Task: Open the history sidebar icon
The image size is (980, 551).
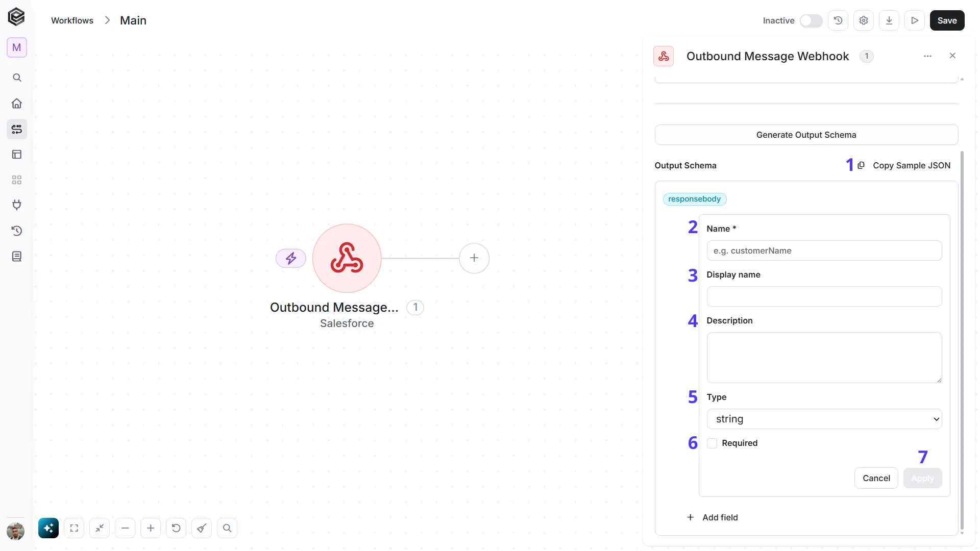Action: (17, 231)
